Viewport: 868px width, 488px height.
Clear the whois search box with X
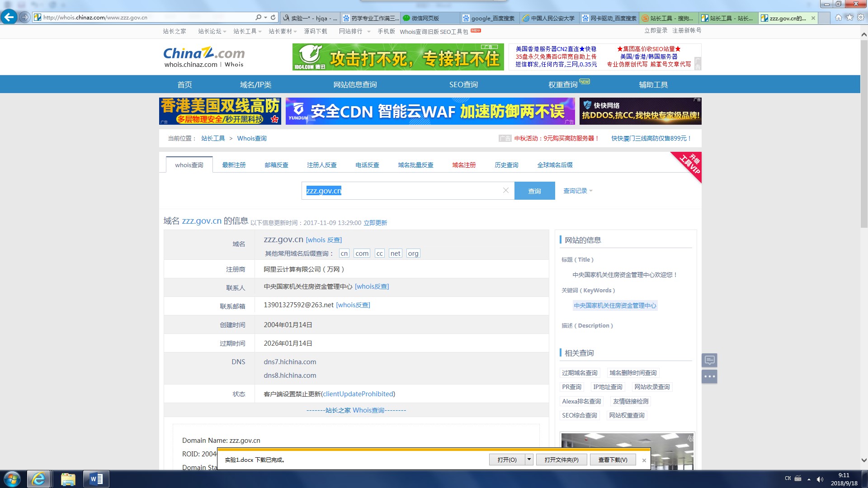[x=506, y=191]
